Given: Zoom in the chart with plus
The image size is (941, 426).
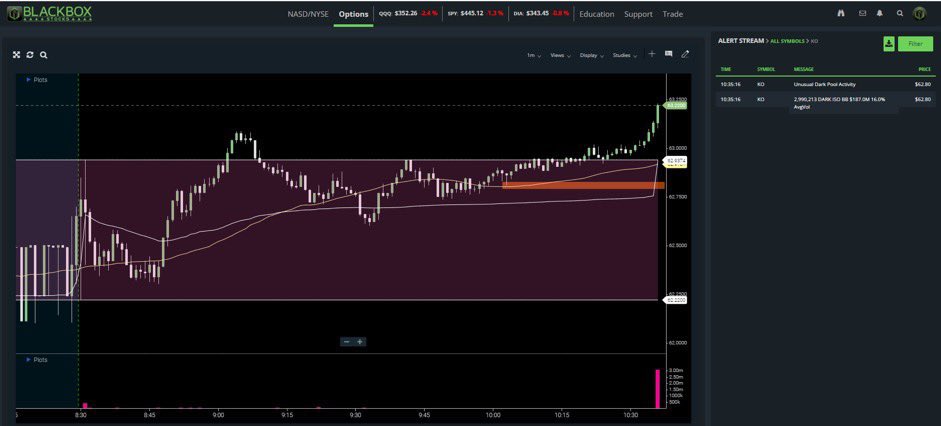Looking at the screenshot, I should (360, 342).
